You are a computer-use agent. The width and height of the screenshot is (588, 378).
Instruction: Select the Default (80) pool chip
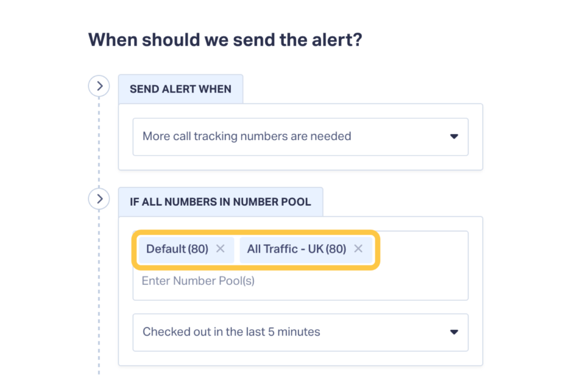click(178, 249)
